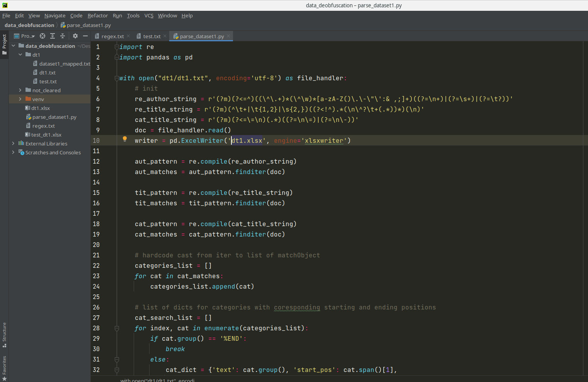
Task: Close the regex.txt editor tab
Action: 129,36
